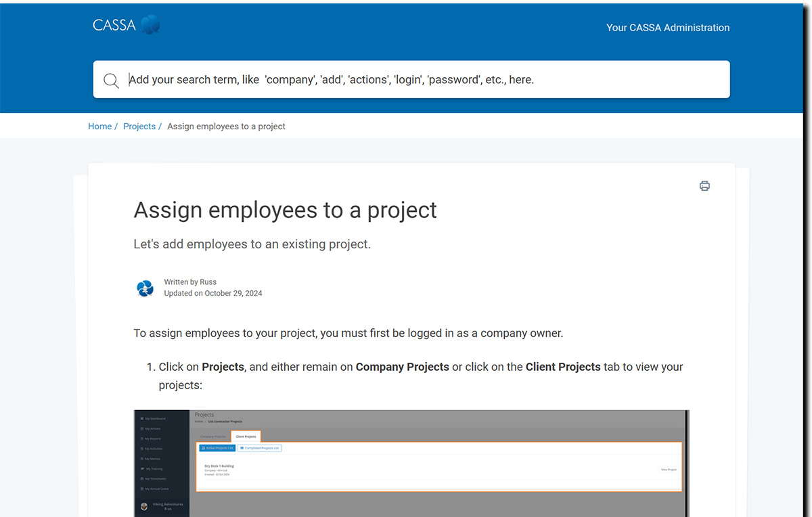The width and height of the screenshot is (812, 517).
Task: Go to Home breadcrumb link
Action: coord(99,127)
